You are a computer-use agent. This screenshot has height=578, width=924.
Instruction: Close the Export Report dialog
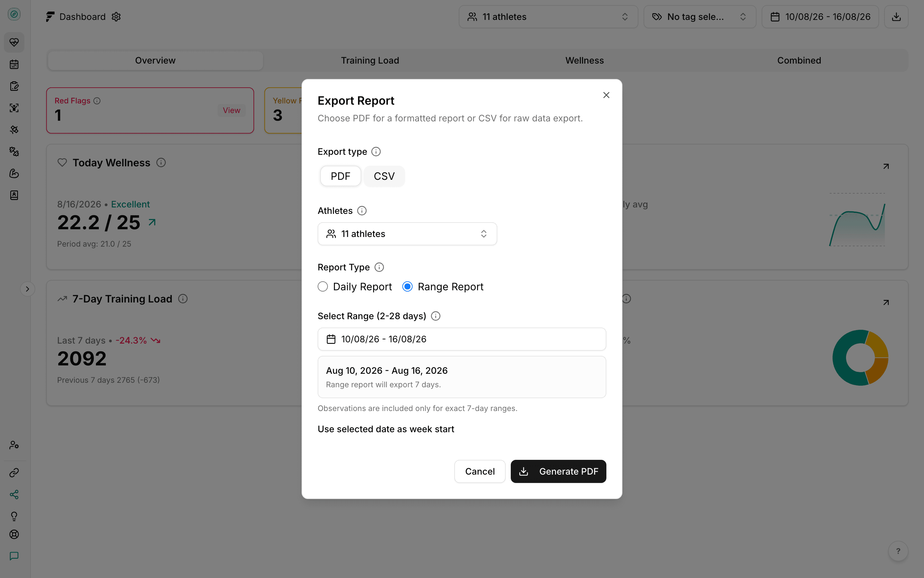pyautogui.click(x=606, y=95)
